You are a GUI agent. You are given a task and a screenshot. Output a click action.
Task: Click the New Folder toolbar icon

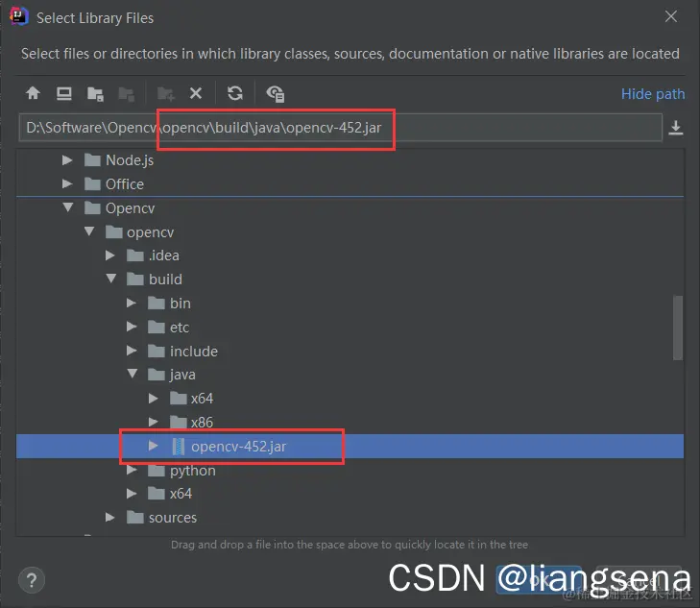click(x=165, y=94)
